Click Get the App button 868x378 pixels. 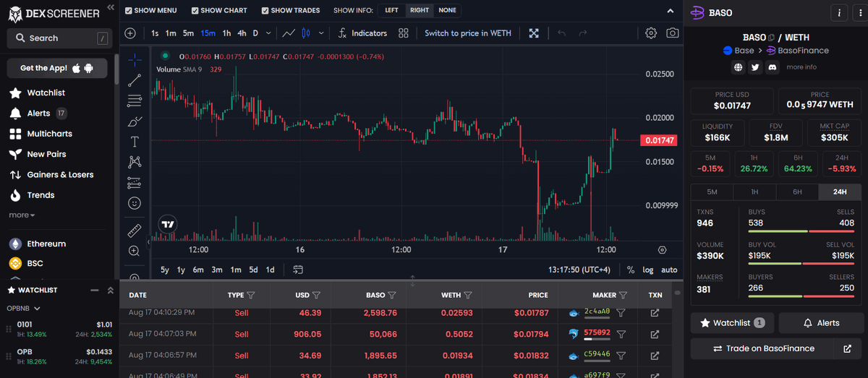(57, 68)
